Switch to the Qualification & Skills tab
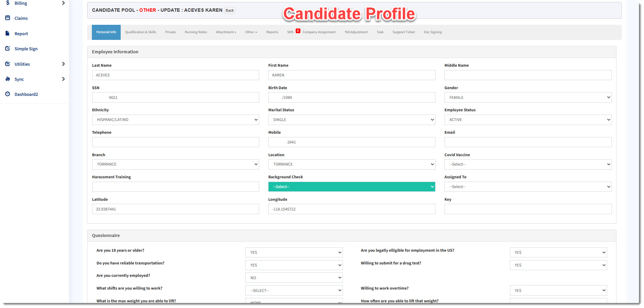The width and height of the screenshot is (644, 308). click(x=140, y=32)
